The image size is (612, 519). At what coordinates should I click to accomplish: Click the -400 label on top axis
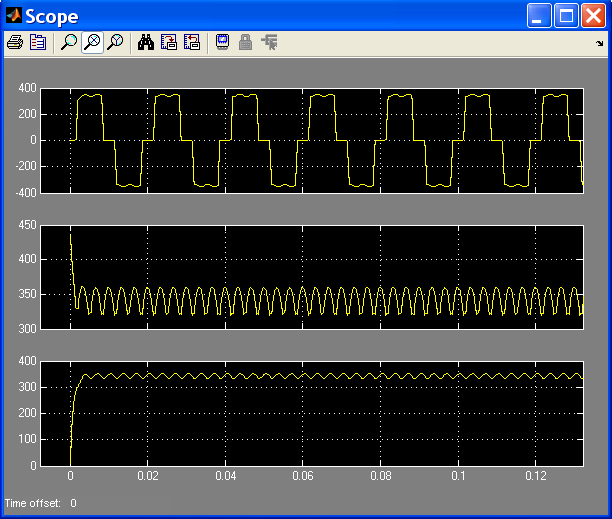[x=26, y=193]
